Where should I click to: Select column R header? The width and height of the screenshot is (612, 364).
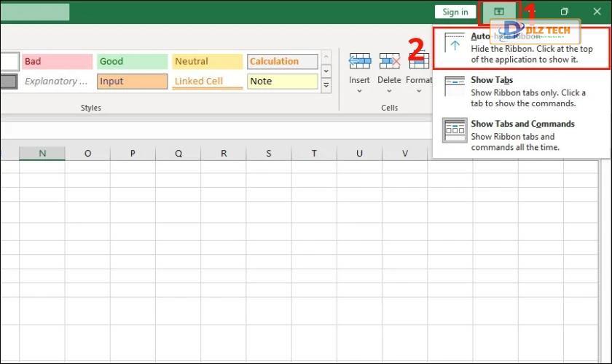point(224,154)
